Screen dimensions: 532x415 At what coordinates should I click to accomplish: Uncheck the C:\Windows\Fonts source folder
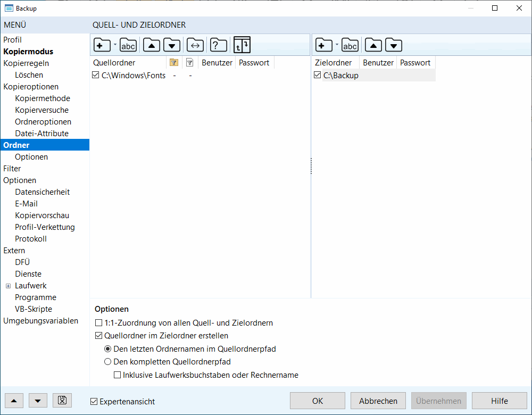(96, 76)
